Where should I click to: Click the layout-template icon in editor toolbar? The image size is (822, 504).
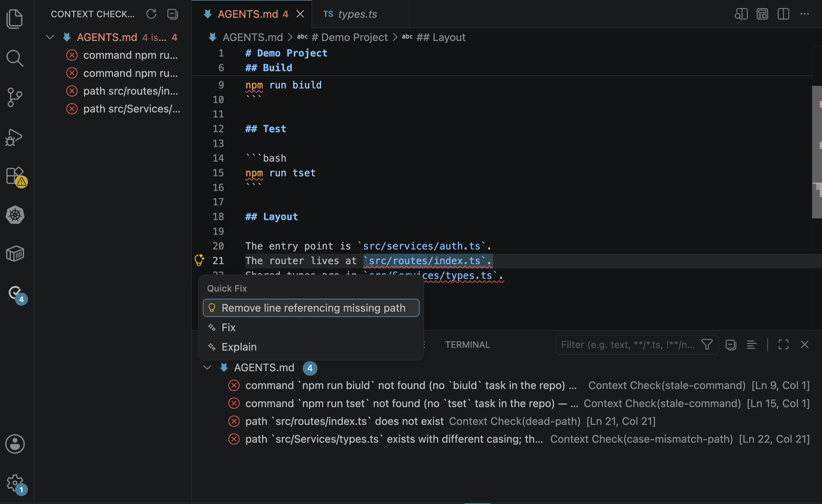762,14
